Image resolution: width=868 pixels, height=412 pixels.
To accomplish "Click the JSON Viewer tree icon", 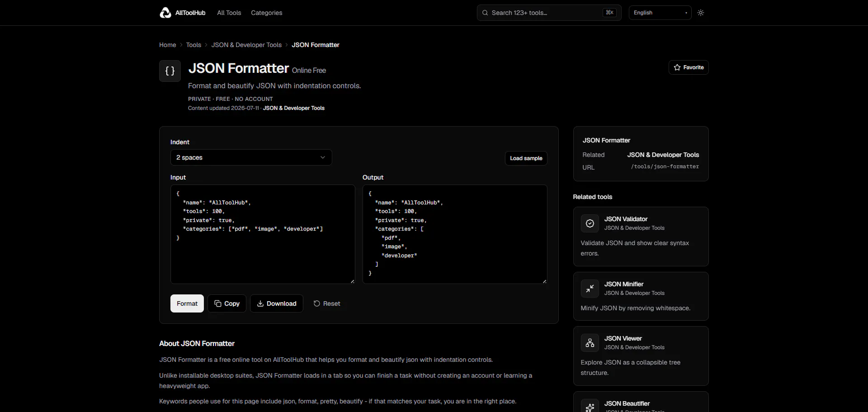I will (590, 343).
